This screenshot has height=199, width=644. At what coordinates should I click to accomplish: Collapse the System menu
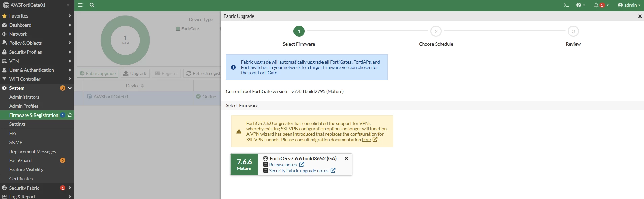coord(37,88)
